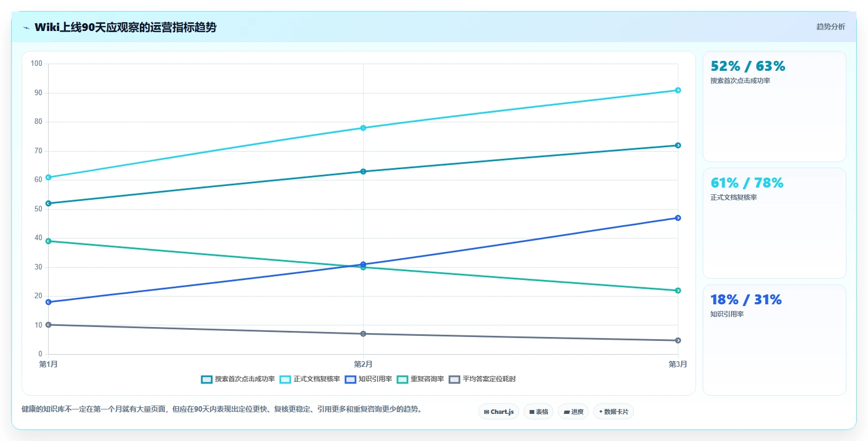Click the 趋势分析 label in header
Viewport: 868px width, 441px height.
[830, 27]
